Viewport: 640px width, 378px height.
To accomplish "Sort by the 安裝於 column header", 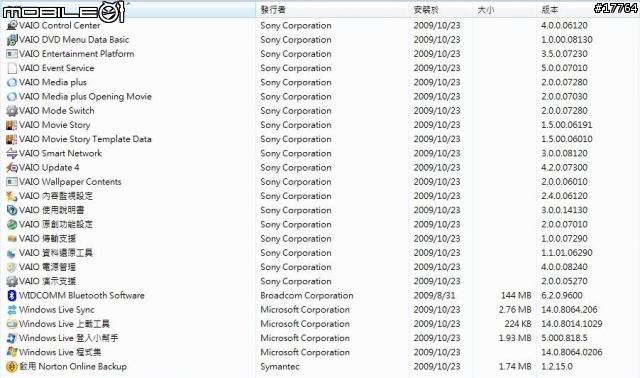I will tap(441, 9).
